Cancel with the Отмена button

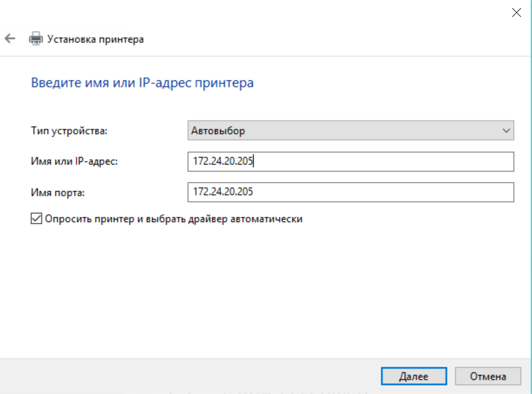pyautogui.click(x=488, y=377)
